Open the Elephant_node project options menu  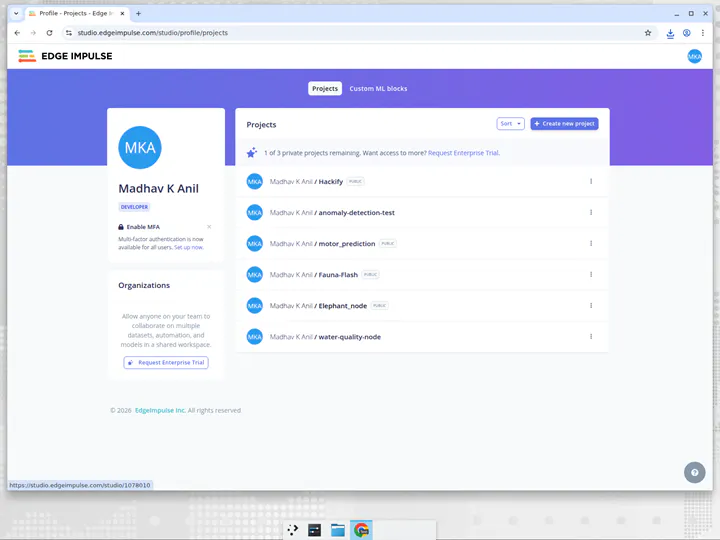point(591,305)
